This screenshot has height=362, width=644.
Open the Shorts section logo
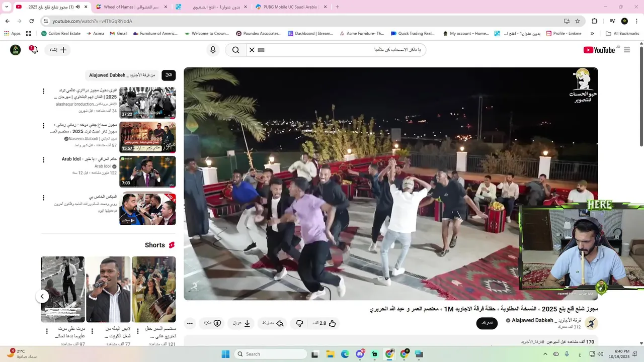[x=172, y=245]
